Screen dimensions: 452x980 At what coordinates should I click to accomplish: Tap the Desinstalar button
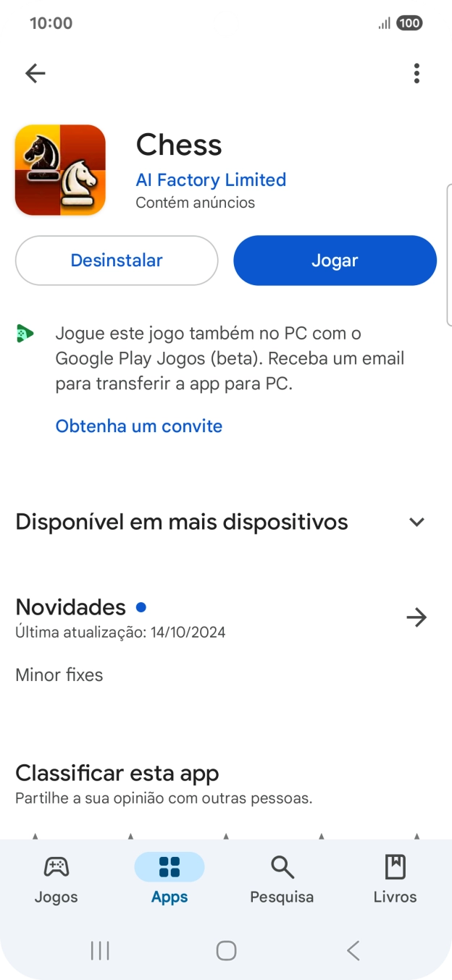click(116, 260)
